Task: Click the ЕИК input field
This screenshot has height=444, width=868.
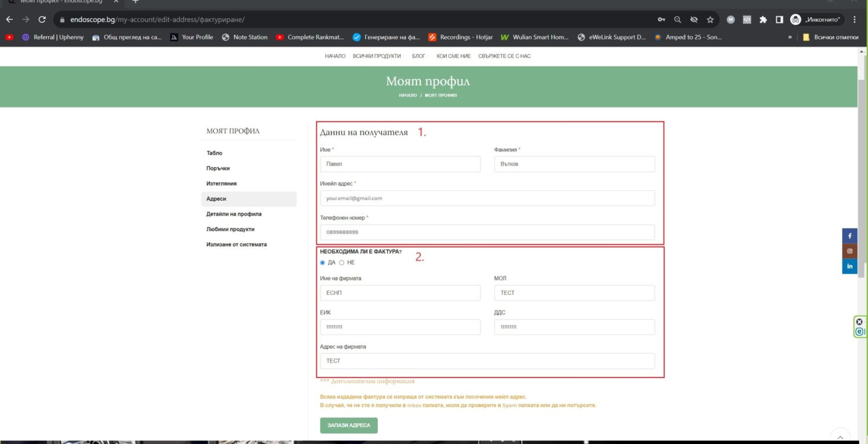Action: [400, 327]
